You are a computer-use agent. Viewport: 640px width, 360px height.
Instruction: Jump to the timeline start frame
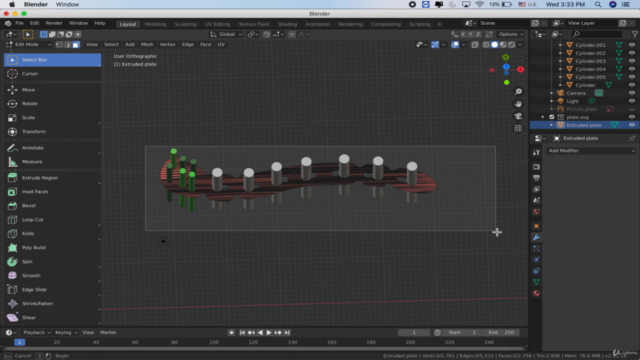[x=242, y=333]
